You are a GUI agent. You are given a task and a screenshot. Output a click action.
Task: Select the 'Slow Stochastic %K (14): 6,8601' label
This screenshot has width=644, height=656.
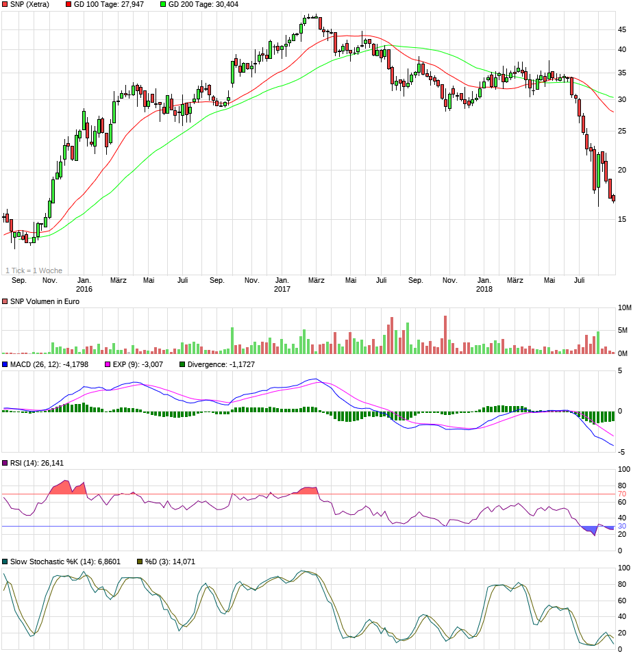click(x=65, y=562)
